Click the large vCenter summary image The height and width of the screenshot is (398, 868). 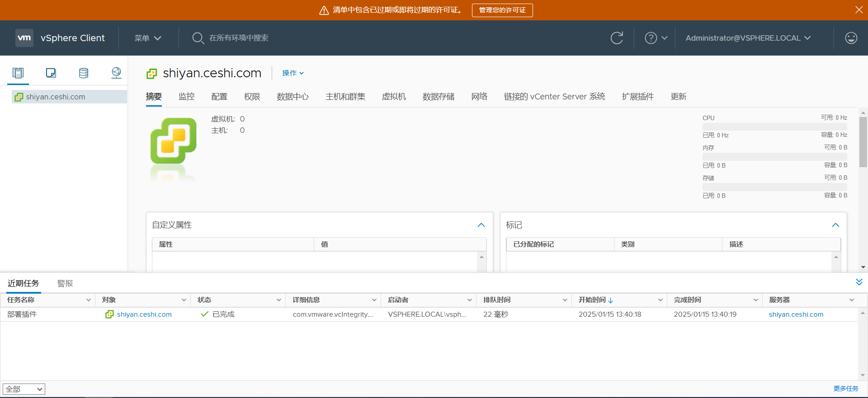pos(174,141)
